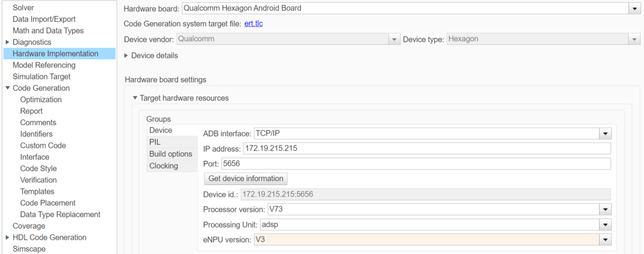Viewport: 644px width, 254px height.
Task: Open the Processing Unit dropdown
Action: pyautogui.click(x=605, y=225)
